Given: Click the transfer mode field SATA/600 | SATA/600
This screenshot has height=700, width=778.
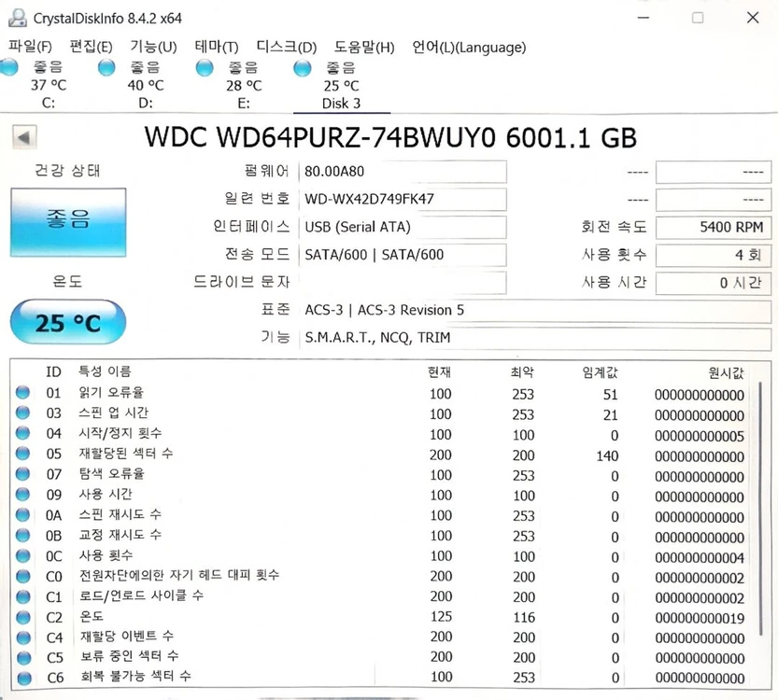Looking at the screenshot, I should 403,255.
